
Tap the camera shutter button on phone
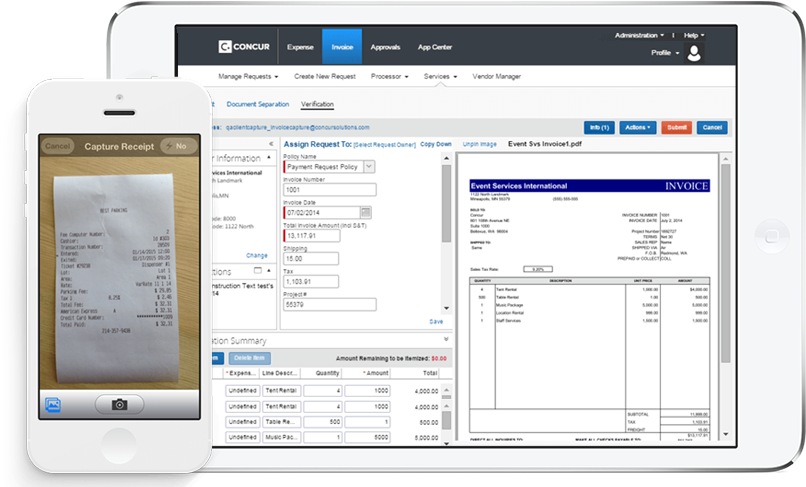(x=120, y=405)
